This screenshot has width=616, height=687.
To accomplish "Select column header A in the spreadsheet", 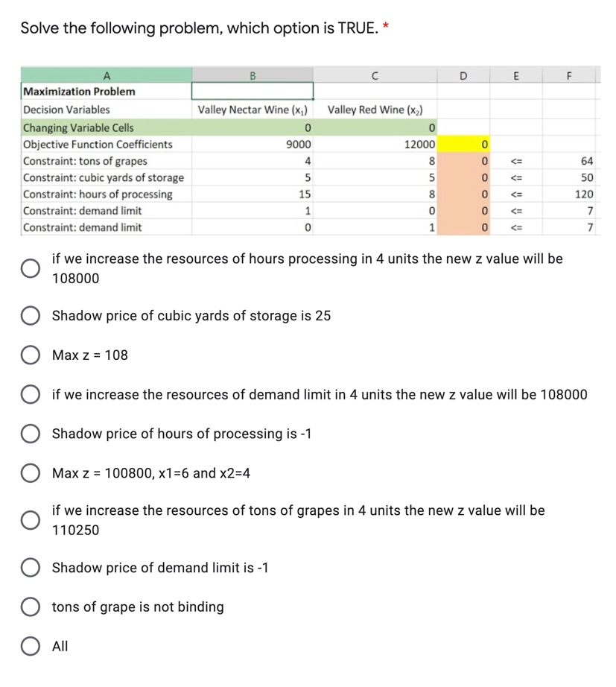I will pos(107,75).
